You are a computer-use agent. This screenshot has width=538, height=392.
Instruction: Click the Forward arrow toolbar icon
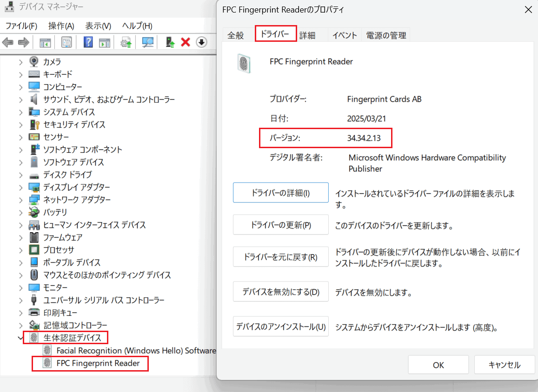pyautogui.click(x=23, y=42)
